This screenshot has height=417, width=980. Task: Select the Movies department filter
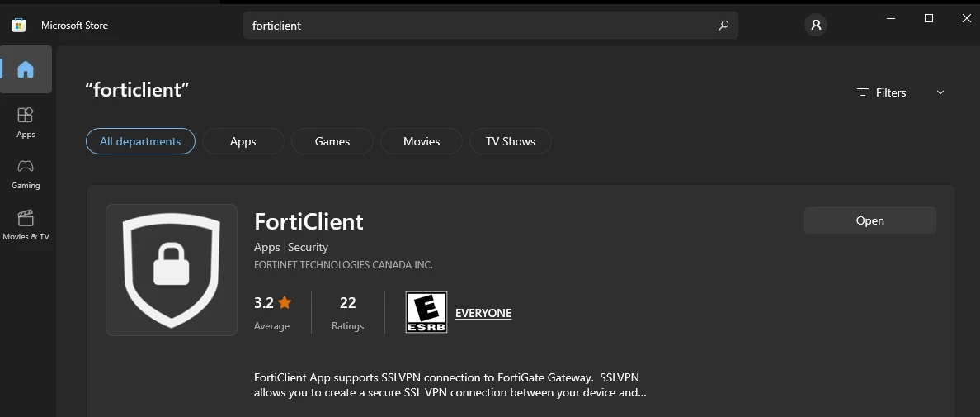[422, 141]
